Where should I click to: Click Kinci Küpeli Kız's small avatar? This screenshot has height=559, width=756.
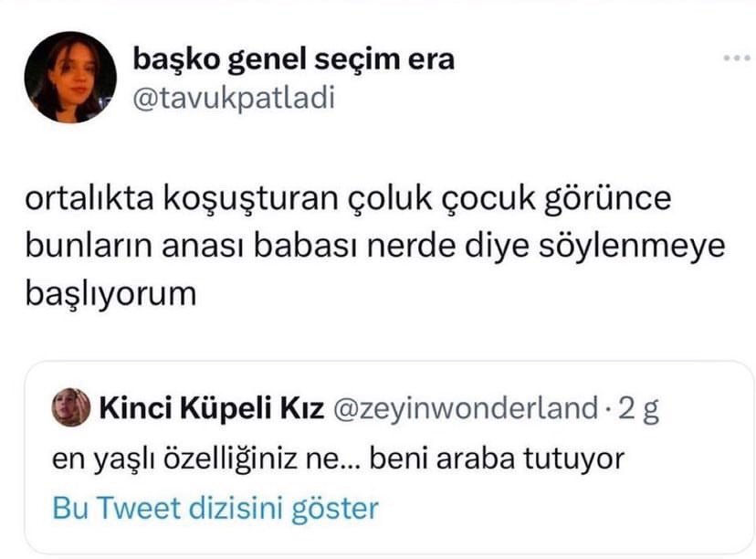point(71,408)
